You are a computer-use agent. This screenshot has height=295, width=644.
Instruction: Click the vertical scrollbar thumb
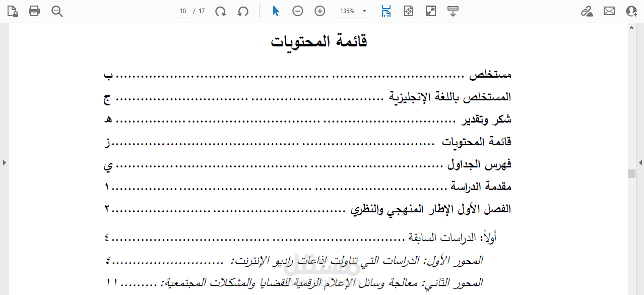631,174
